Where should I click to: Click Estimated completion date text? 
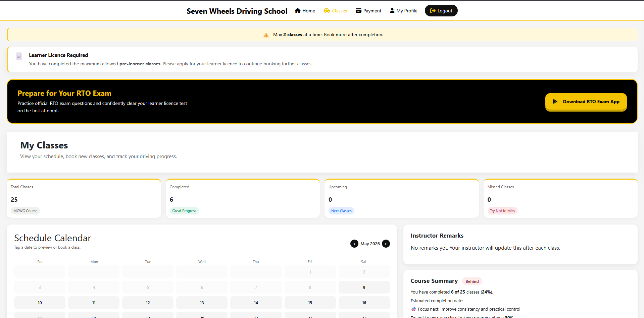point(440,301)
